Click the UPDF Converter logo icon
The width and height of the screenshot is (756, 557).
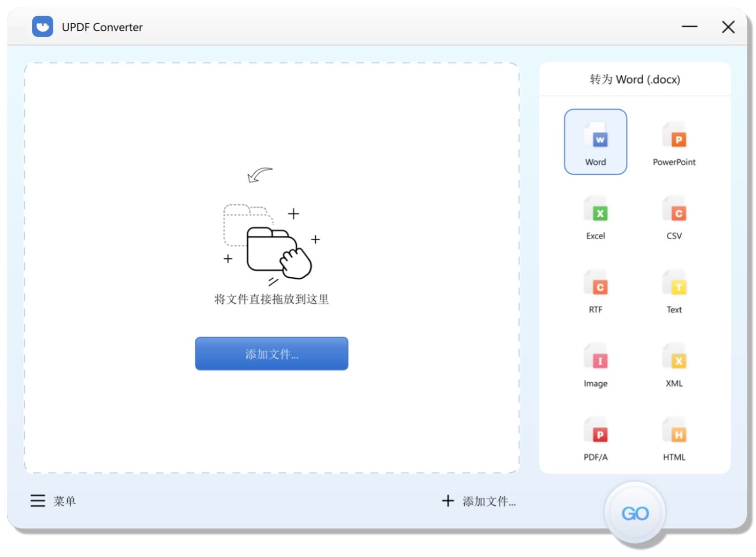click(x=43, y=27)
